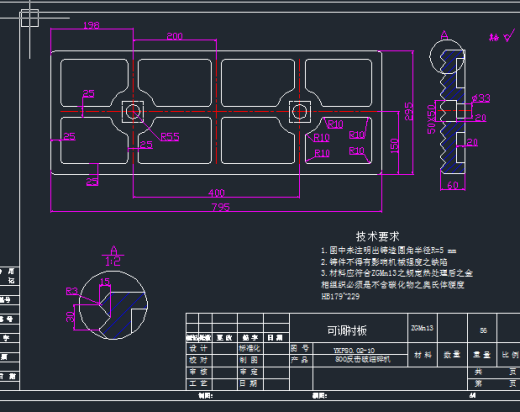Click the ZGMn13 material cell in title block
The image size is (520, 412).
tap(422, 328)
